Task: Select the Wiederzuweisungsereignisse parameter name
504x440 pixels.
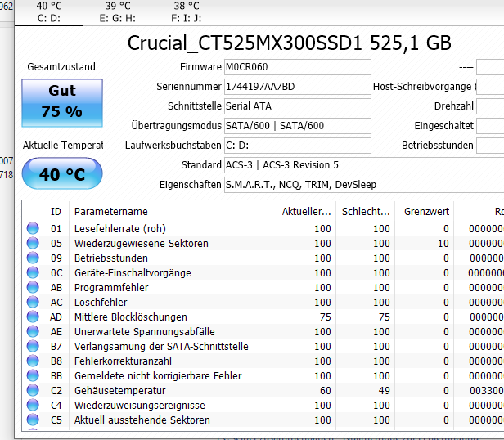Action: pos(139,406)
